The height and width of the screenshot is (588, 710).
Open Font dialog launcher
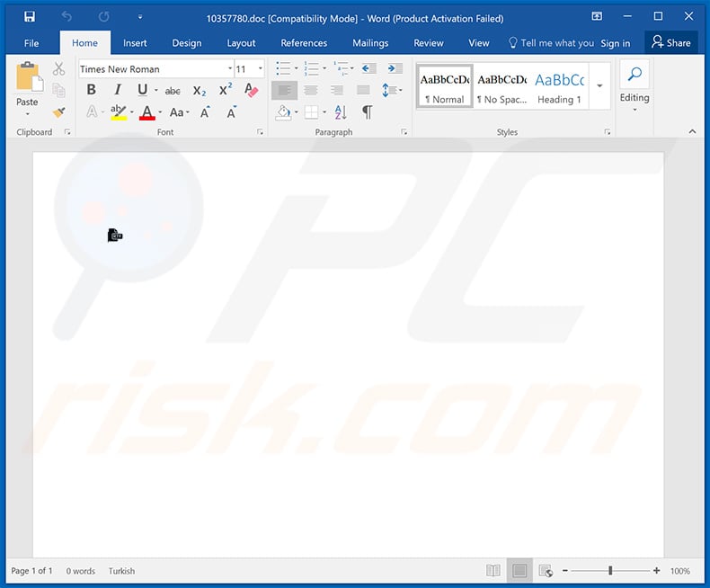coord(260,132)
